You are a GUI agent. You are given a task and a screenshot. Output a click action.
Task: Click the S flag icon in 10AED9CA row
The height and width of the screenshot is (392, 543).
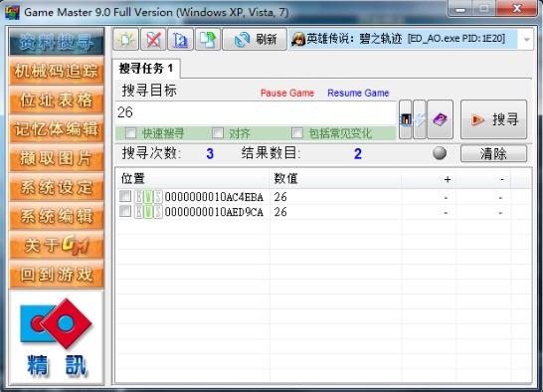coord(158,212)
